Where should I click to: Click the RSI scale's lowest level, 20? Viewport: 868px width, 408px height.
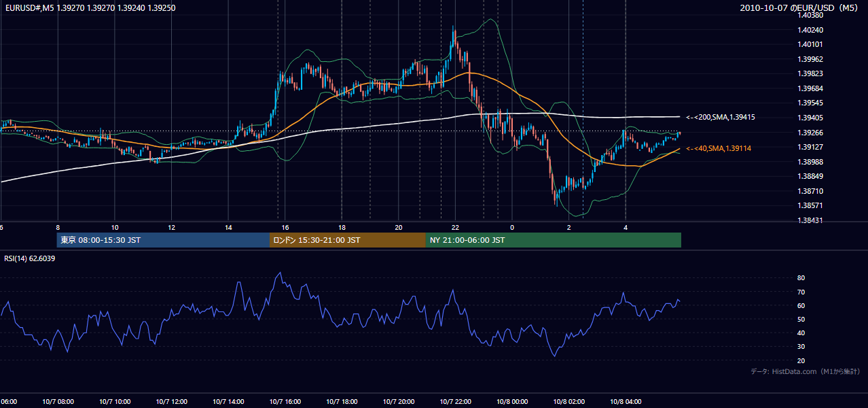801,360
